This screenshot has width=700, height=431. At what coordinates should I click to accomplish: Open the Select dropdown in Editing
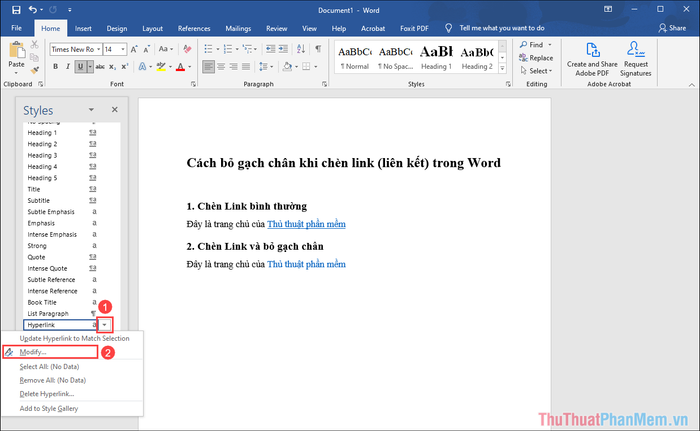(x=536, y=71)
